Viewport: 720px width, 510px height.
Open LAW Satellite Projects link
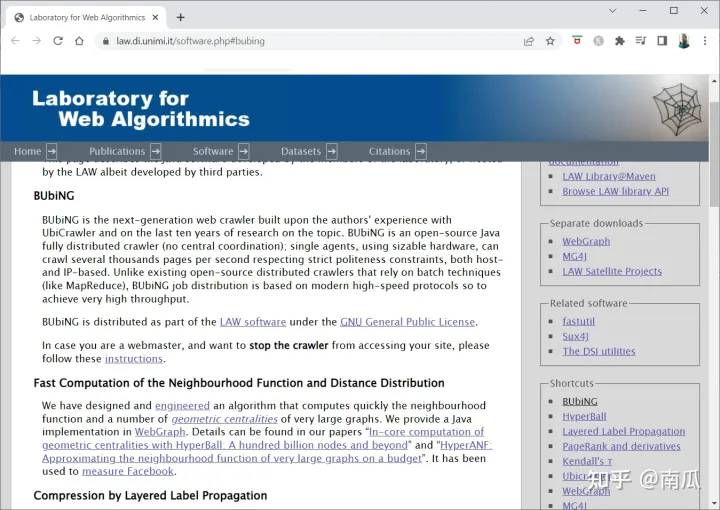tap(612, 271)
